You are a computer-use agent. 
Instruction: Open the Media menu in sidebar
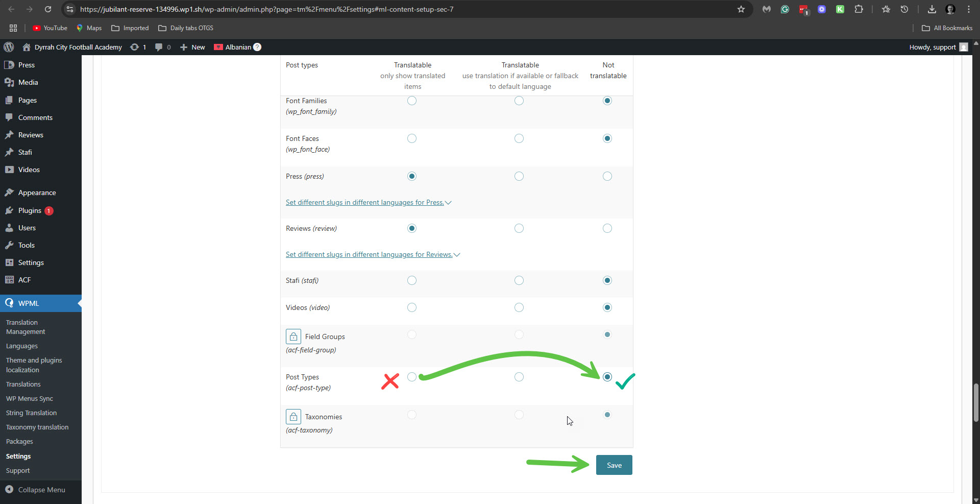click(41, 82)
